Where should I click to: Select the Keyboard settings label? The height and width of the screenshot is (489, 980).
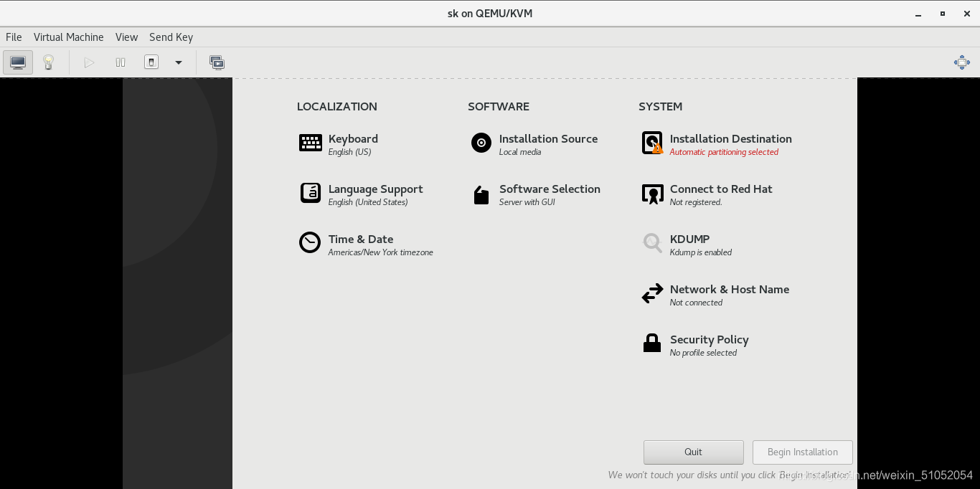click(x=353, y=139)
